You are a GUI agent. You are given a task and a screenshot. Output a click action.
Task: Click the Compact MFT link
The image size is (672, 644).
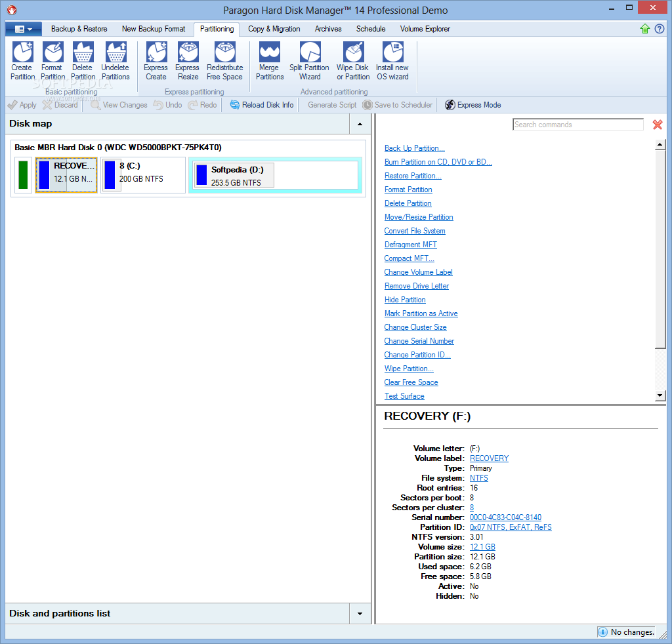point(409,258)
